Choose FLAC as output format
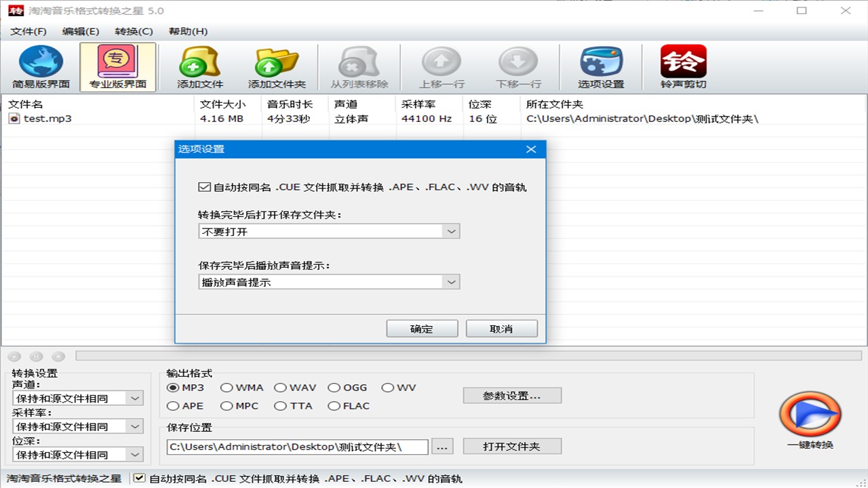The height and width of the screenshot is (488, 868). pos(334,406)
